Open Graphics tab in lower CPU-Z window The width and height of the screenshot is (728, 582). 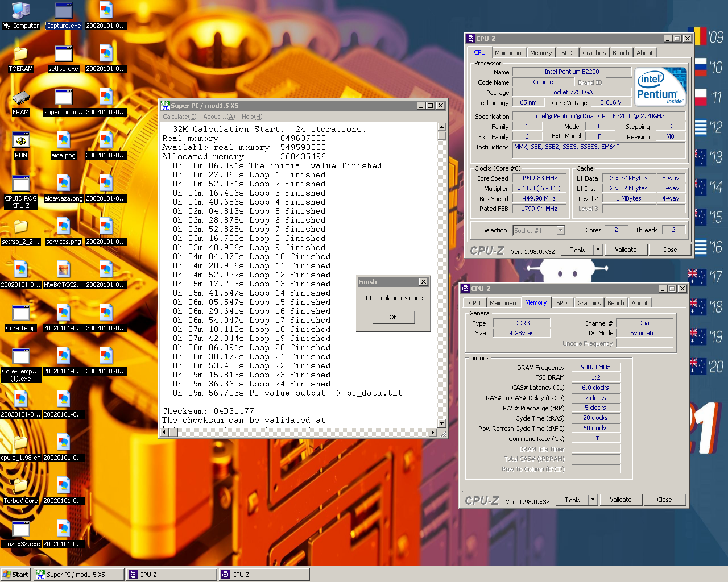pyautogui.click(x=589, y=303)
